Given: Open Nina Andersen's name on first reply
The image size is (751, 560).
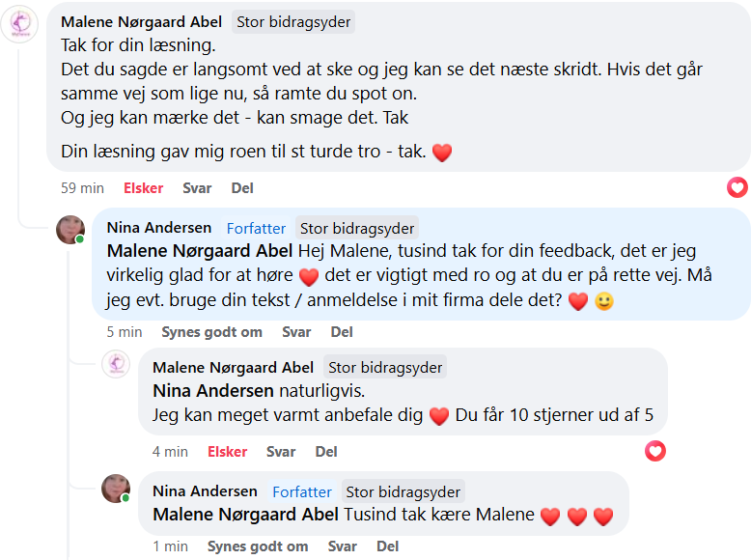Looking at the screenshot, I should tap(159, 228).
